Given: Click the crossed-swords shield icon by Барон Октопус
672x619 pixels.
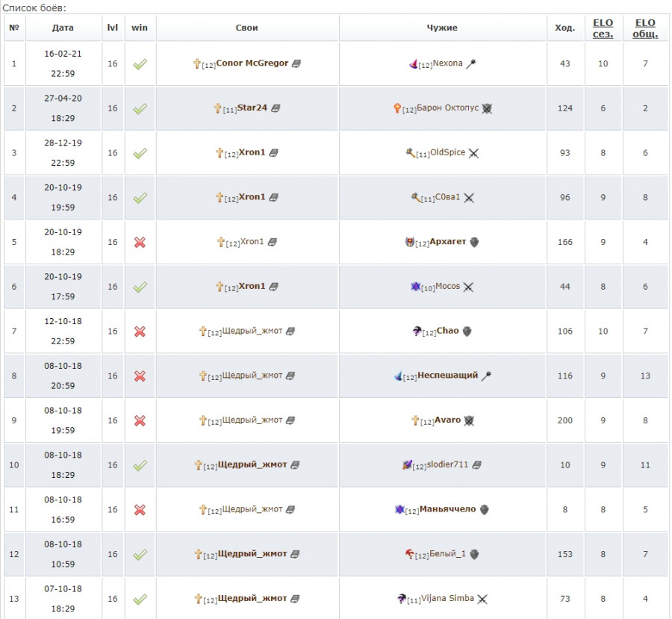Looking at the screenshot, I should pos(487,108).
